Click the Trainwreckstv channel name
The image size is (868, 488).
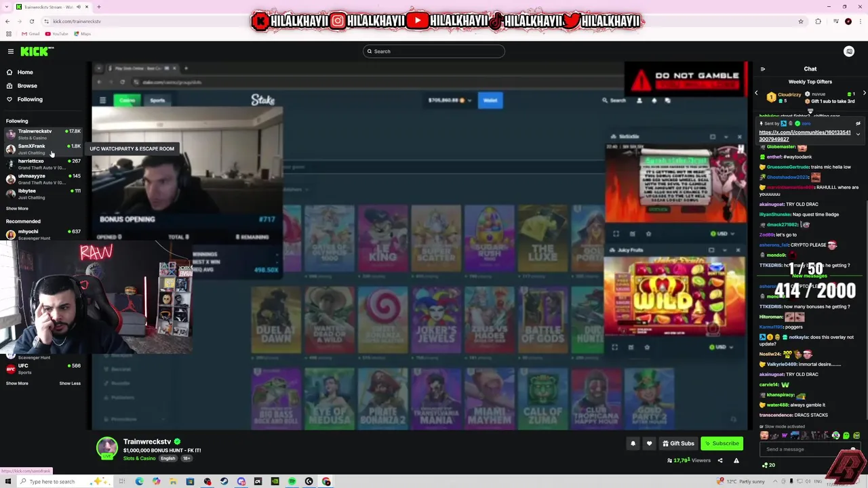(x=147, y=442)
